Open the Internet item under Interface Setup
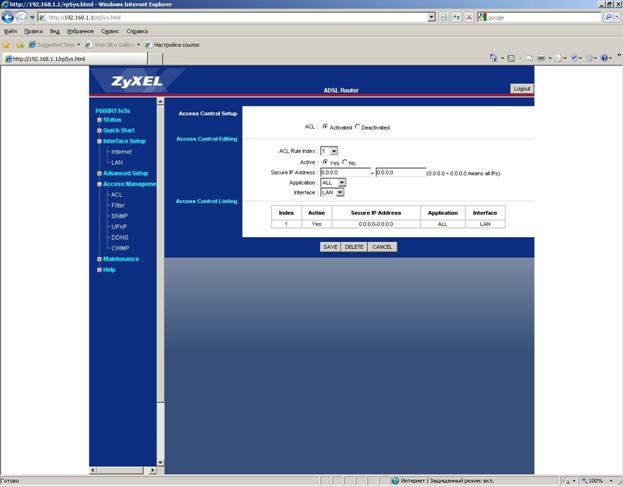 [122, 152]
